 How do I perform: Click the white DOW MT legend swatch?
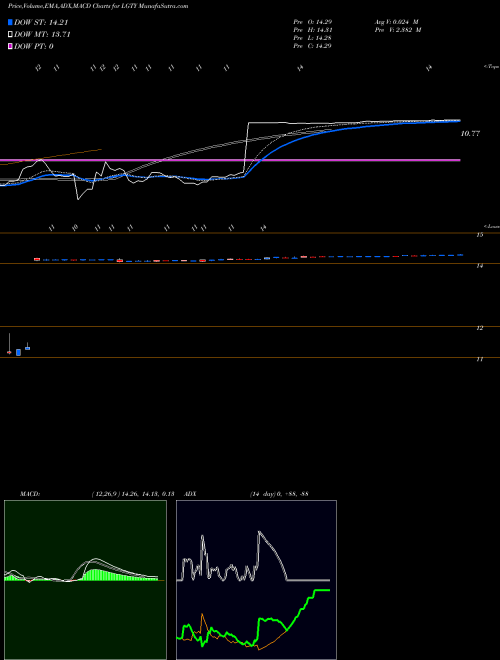pyautogui.click(x=10, y=35)
